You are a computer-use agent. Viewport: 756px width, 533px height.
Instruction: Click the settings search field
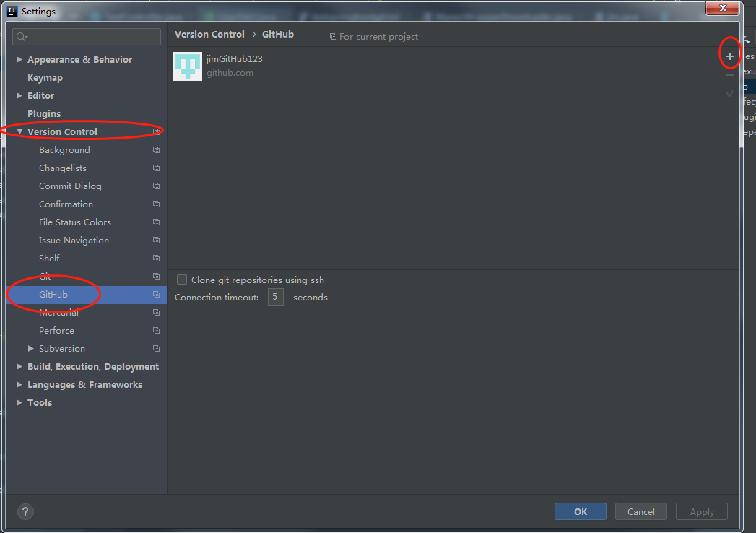click(x=87, y=37)
